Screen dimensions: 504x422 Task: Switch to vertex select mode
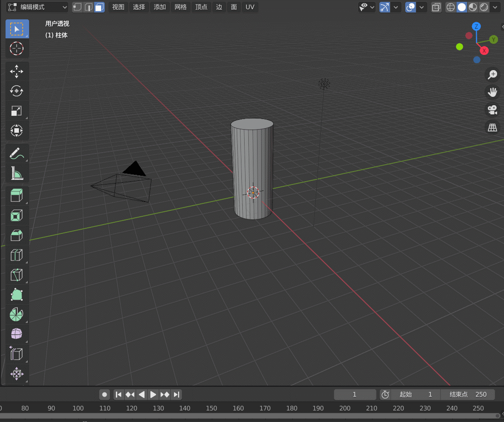click(x=78, y=7)
